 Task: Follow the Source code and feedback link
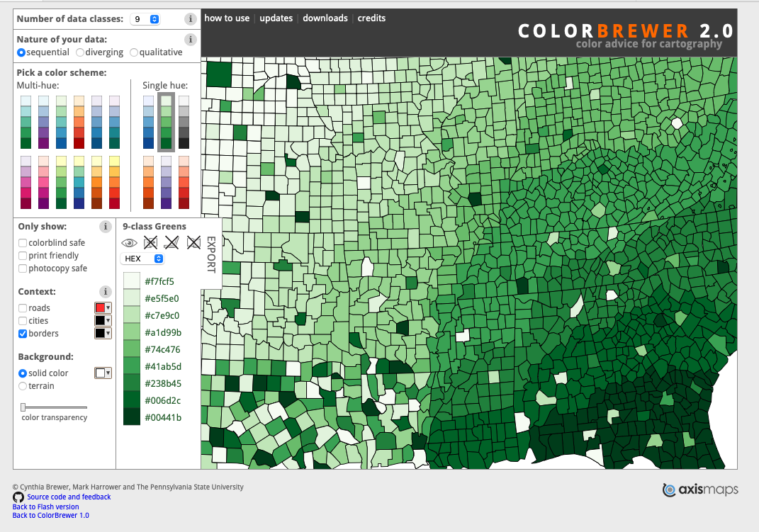point(69,497)
